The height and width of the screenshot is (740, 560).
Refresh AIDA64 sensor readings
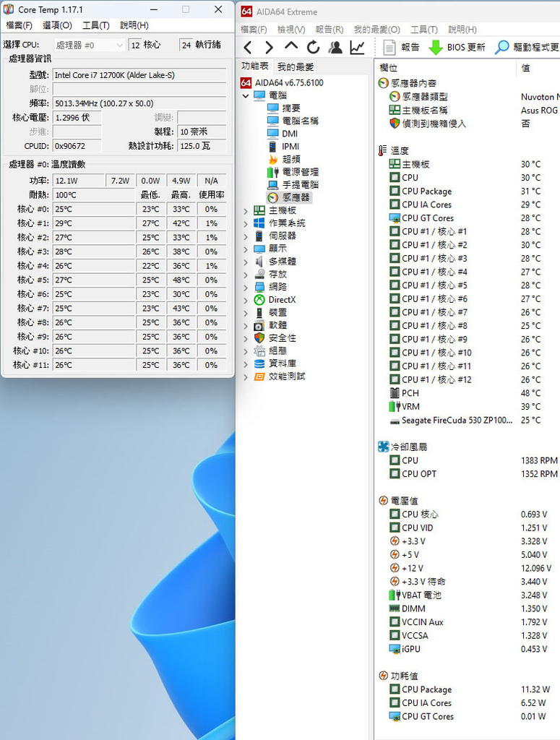point(313,47)
